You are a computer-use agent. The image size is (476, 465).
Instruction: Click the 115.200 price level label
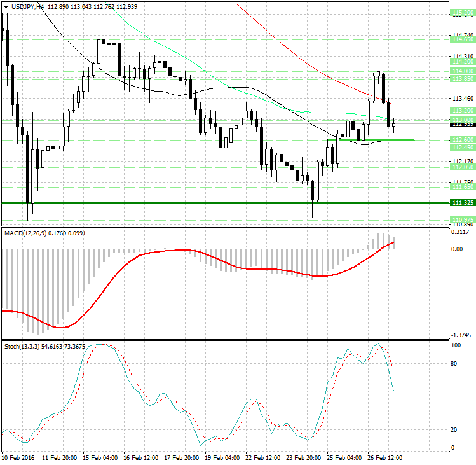(461, 13)
